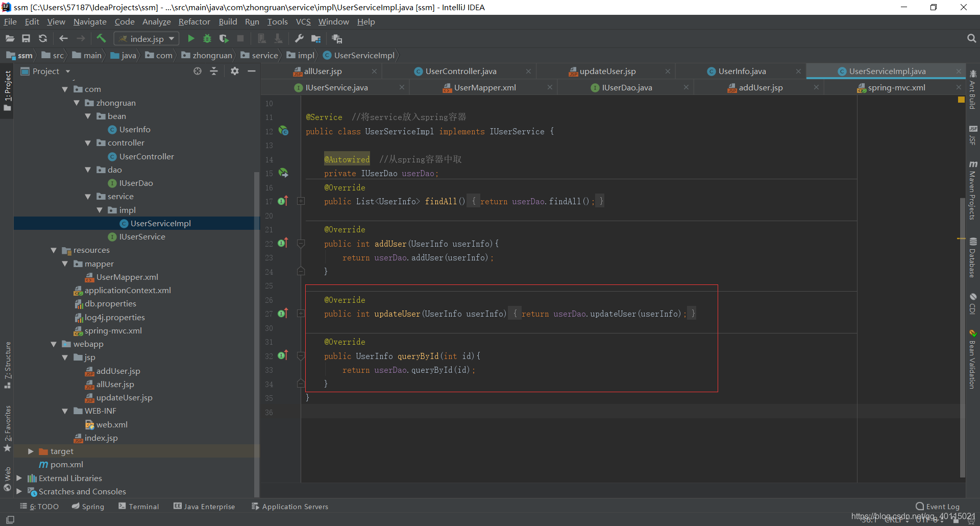Viewport: 980px width, 526px height.
Task: Click the Spring bean gutter icon on line 12
Action: click(x=284, y=131)
